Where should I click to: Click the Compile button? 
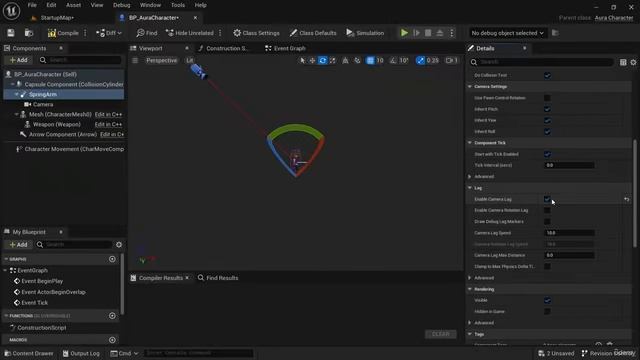coord(63,33)
